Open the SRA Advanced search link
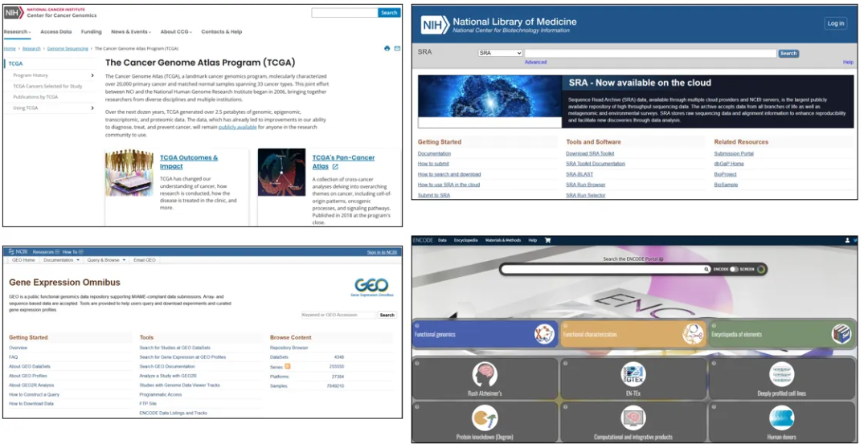Screen dimensions: 868x448 coord(535,62)
